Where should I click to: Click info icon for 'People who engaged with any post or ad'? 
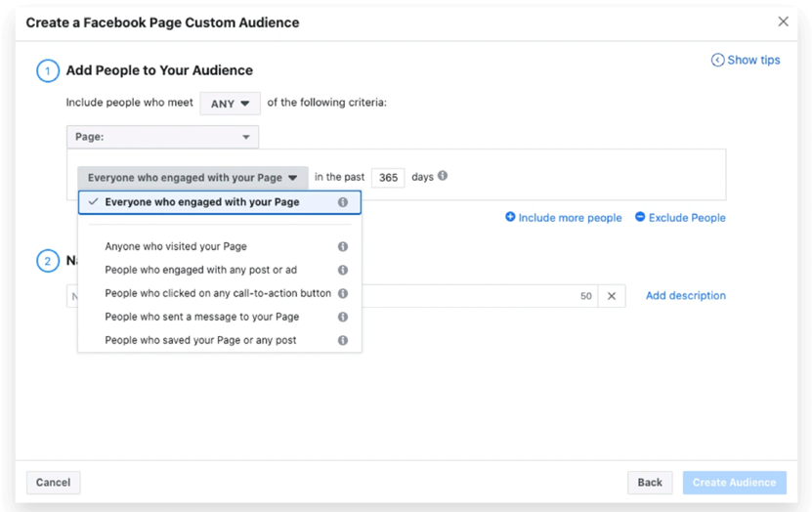343,271
